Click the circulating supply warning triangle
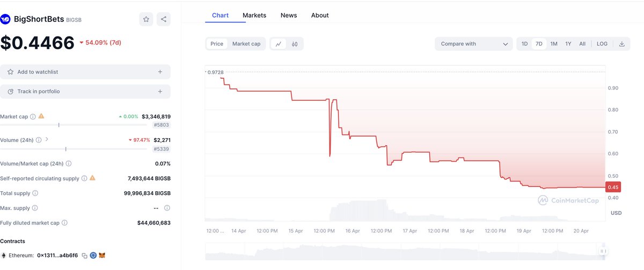644x270 pixels. click(92, 178)
